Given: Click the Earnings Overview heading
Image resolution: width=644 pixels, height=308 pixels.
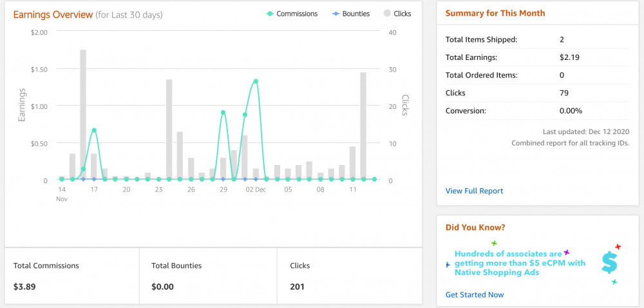Looking at the screenshot, I should click(53, 14).
